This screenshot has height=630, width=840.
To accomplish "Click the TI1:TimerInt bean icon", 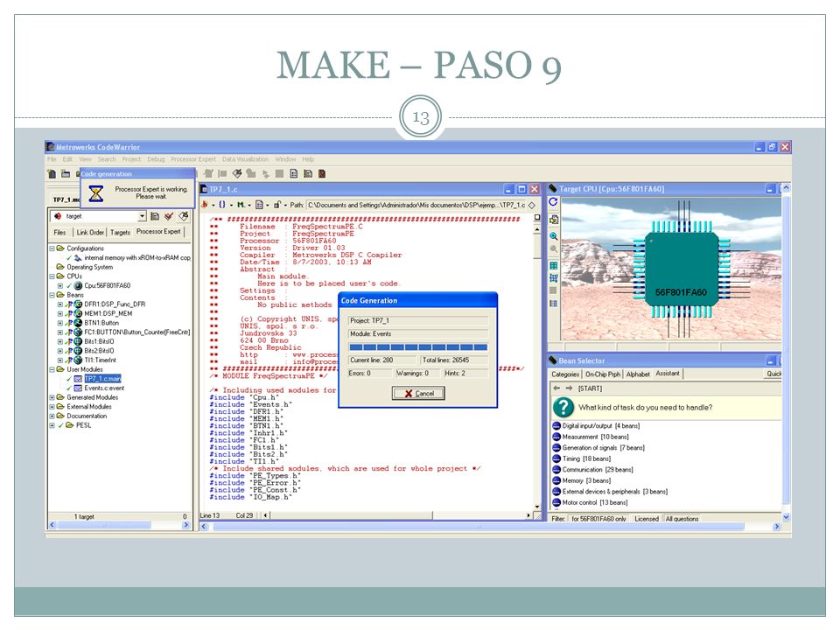I will [78, 360].
